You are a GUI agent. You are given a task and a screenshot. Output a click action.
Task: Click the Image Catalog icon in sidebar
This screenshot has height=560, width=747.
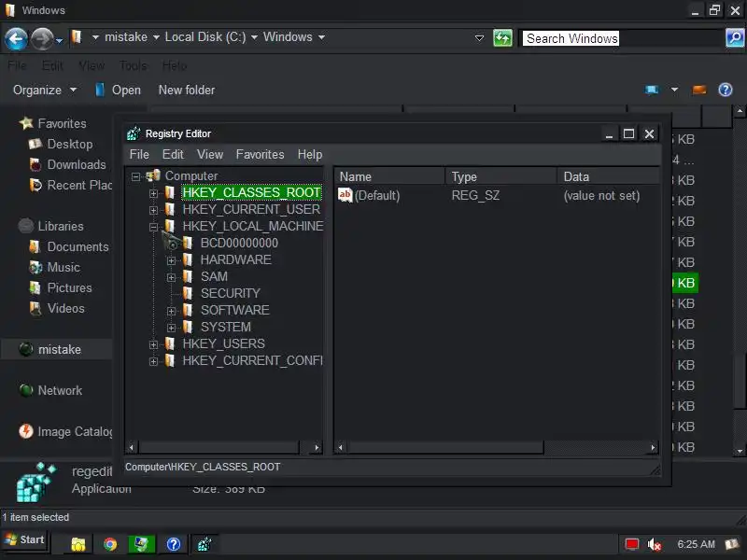(26, 431)
